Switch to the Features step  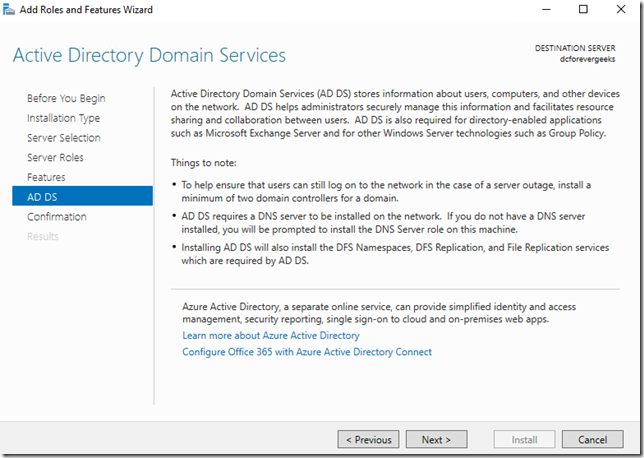[46, 177]
